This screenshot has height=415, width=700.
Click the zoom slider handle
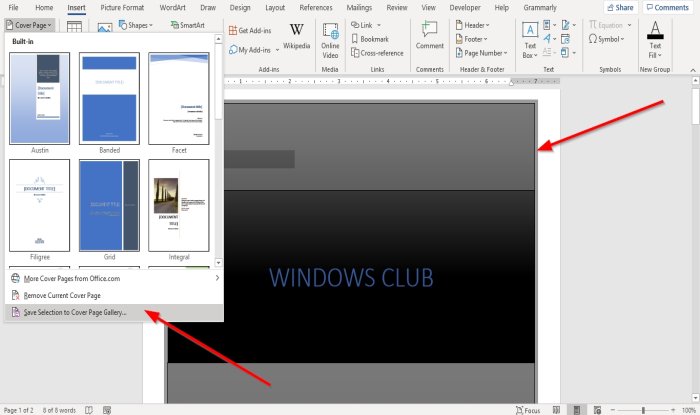(x=643, y=410)
